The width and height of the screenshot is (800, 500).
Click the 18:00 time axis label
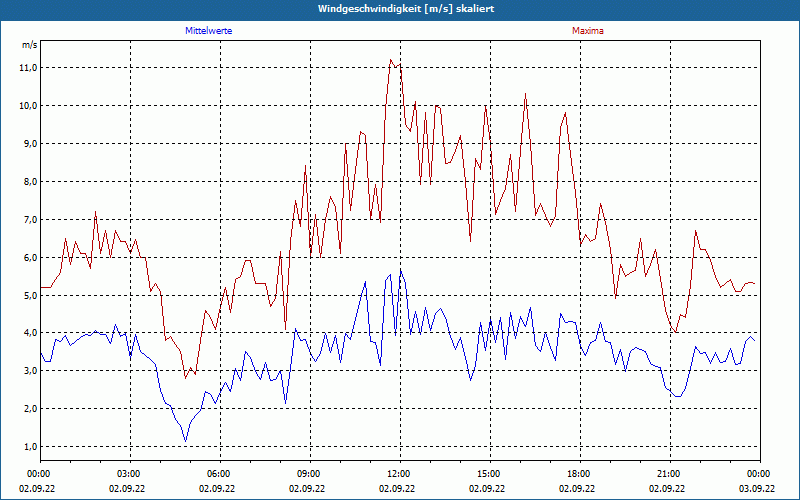click(x=580, y=474)
